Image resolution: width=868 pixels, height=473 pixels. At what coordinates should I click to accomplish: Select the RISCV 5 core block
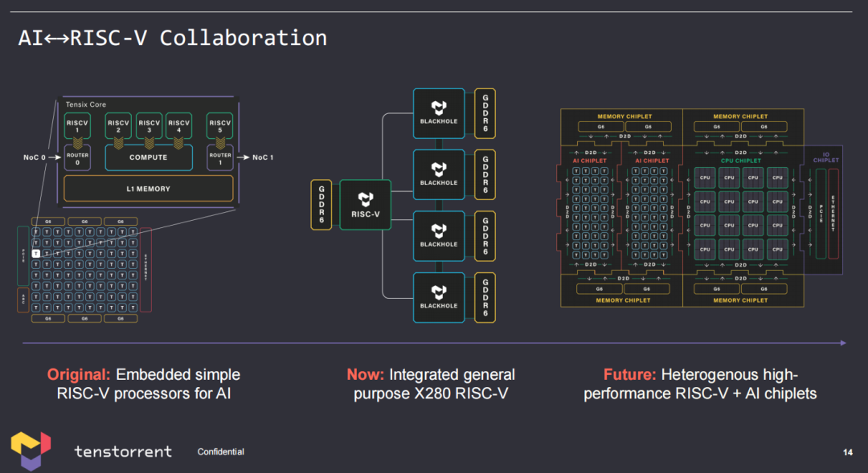220,127
